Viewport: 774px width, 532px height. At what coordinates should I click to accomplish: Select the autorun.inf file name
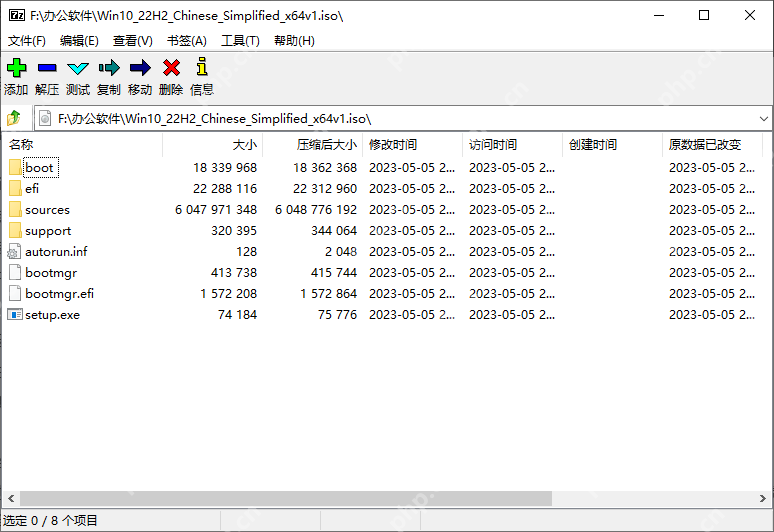pos(56,251)
